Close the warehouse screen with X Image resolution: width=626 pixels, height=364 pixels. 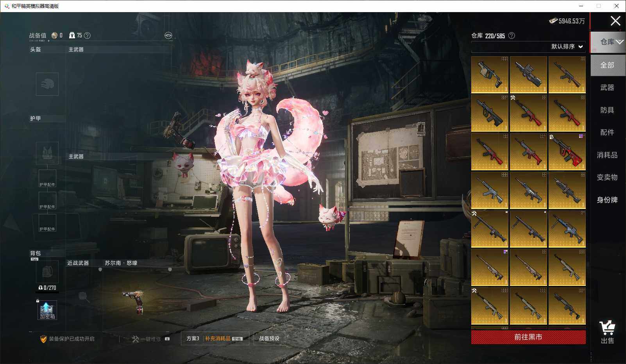tap(615, 21)
